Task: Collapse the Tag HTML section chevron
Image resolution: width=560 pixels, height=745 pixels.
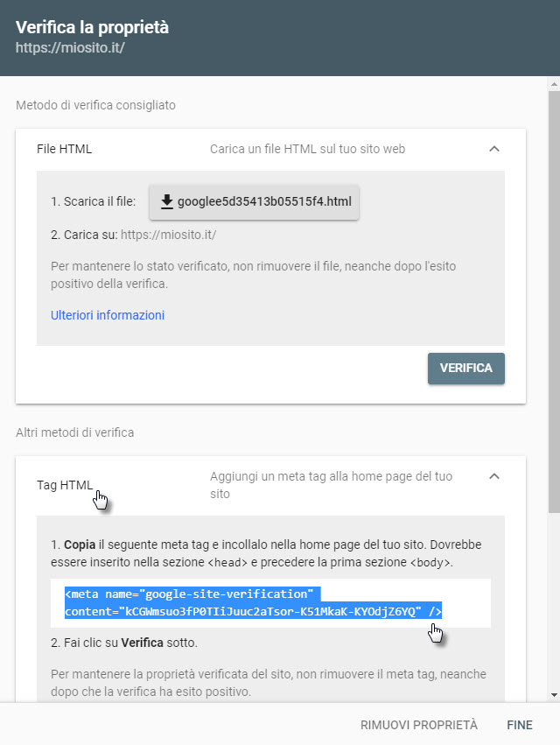Action: click(494, 476)
